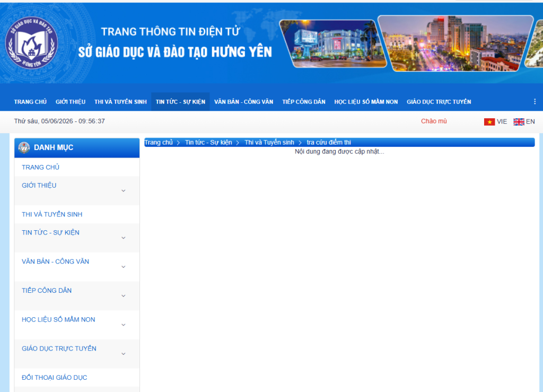This screenshot has height=392, width=543.
Task: Open Thi Và Tuyển Sinh in sidebar
Action: (52, 214)
